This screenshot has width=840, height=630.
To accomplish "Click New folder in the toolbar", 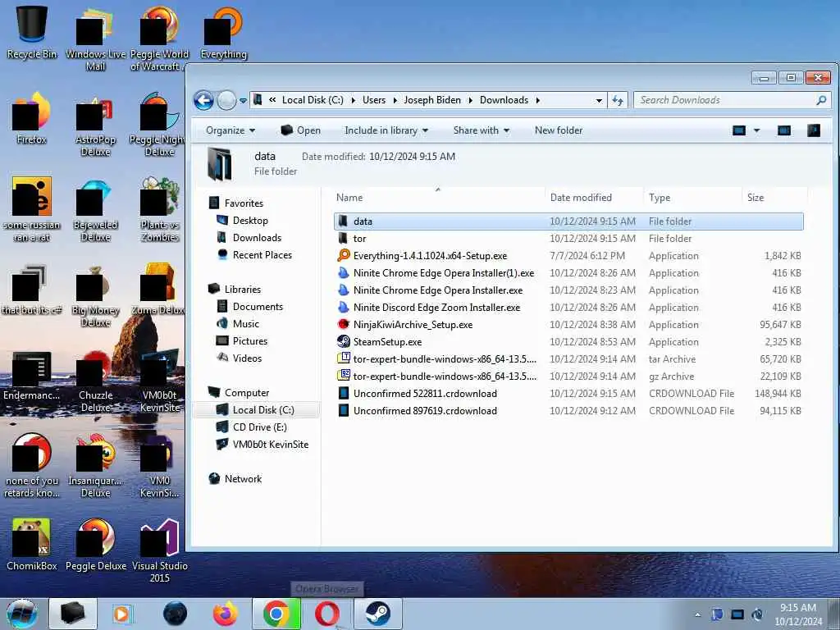I will pyautogui.click(x=558, y=130).
